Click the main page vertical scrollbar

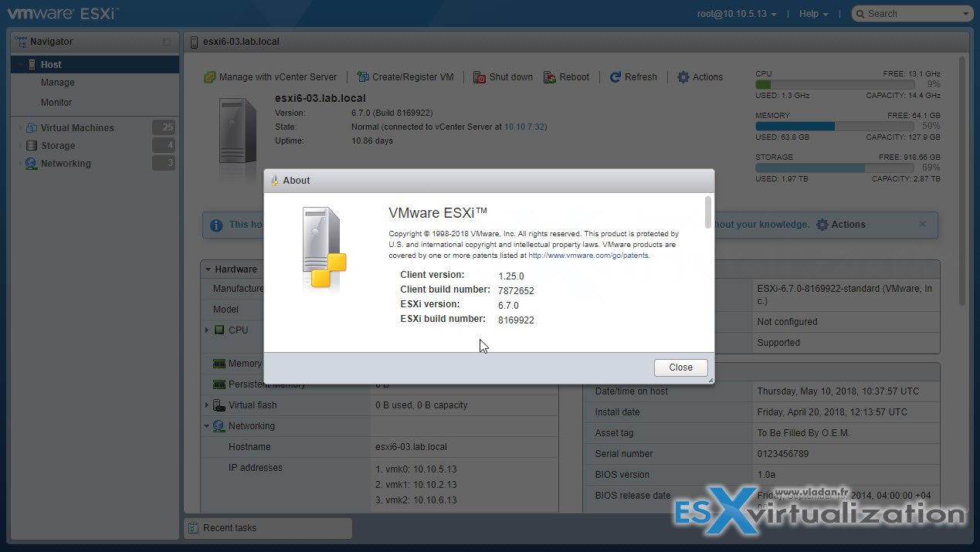pos(962,181)
